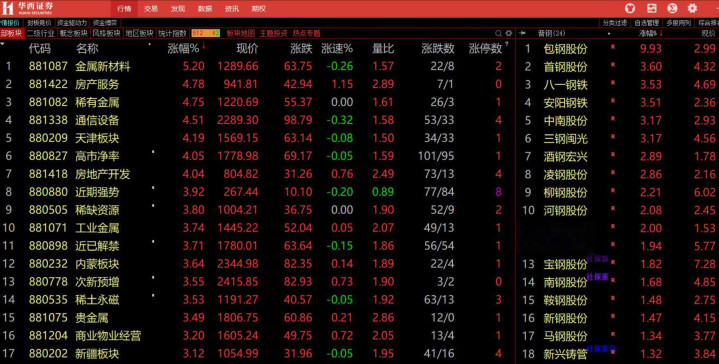Click the R marker next to 首钢股份
Viewport: 719px width, 364px height.
pyautogui.click(x=613, y=65)
